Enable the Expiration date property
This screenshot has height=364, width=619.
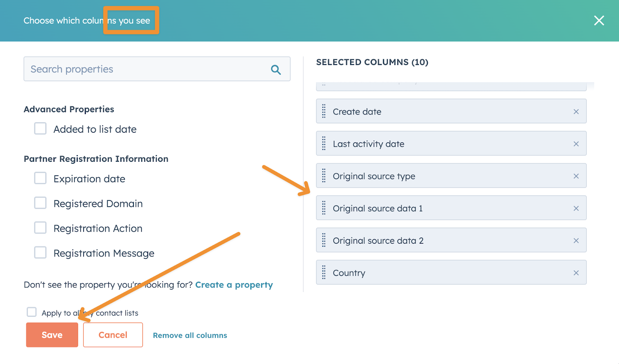40,178
